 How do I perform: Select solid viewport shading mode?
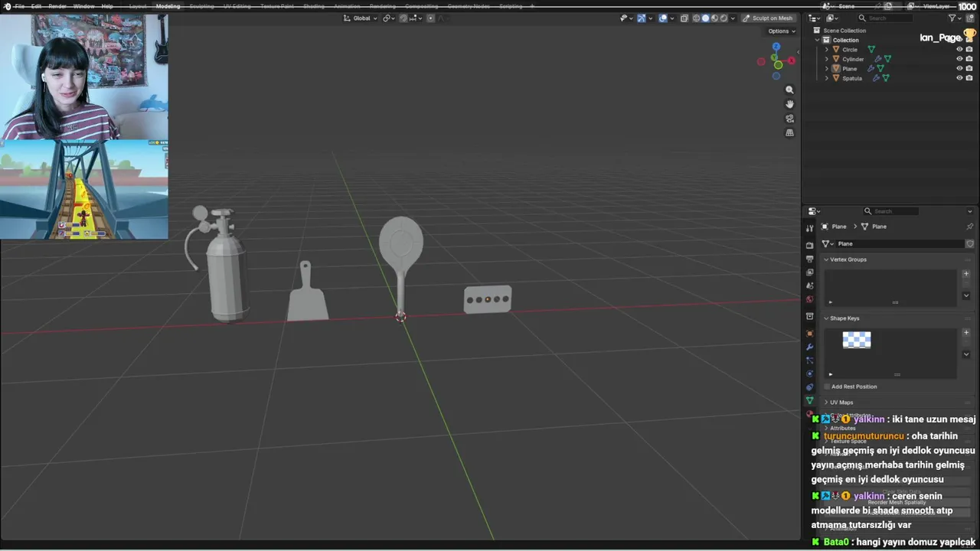[706, 18]
